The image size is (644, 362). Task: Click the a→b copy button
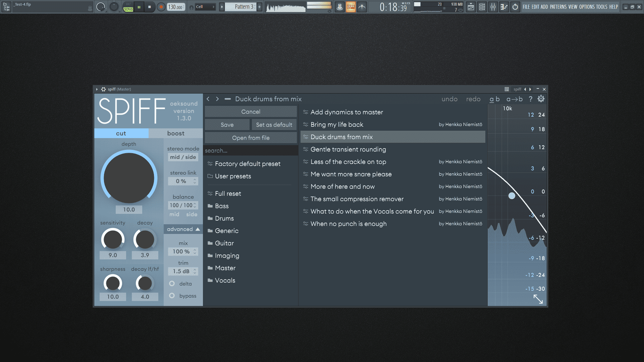[515, 99]
